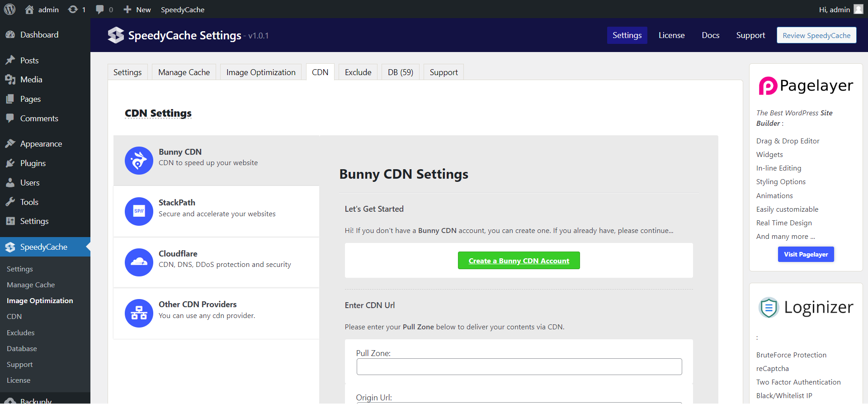Select the Other CDN Providers network icon
The width and height of the screenshot is (868, 404).
tap(139, 313)
